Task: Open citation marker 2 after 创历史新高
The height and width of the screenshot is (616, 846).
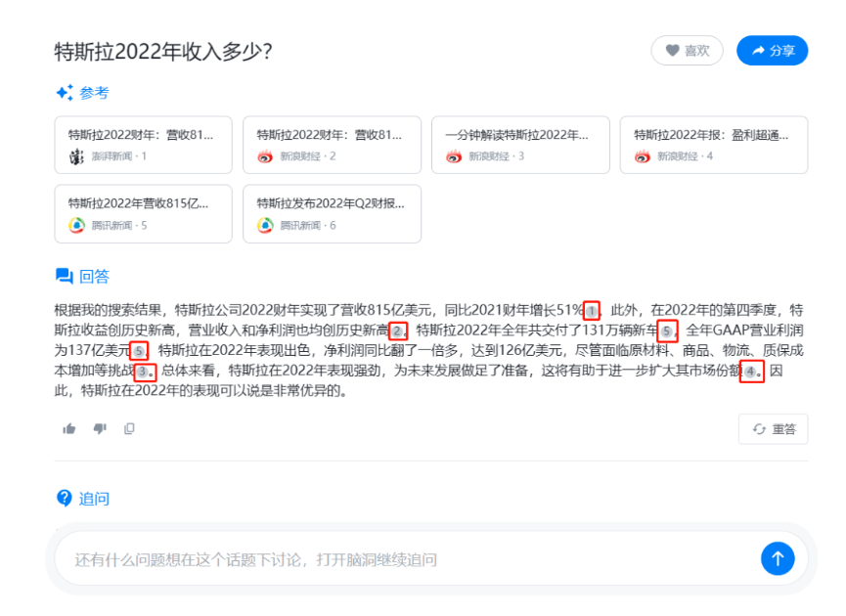Action: [x=396, y=331]
